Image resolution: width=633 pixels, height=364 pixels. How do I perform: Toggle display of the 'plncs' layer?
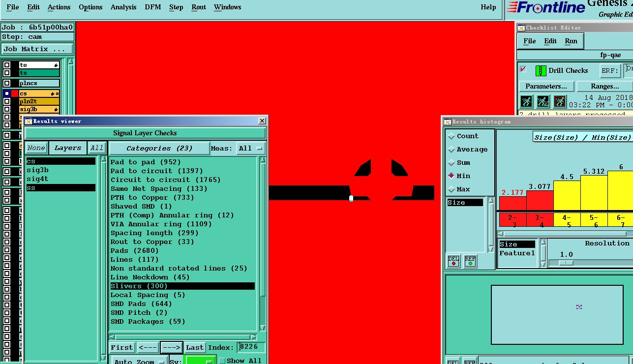pos(7,84)
